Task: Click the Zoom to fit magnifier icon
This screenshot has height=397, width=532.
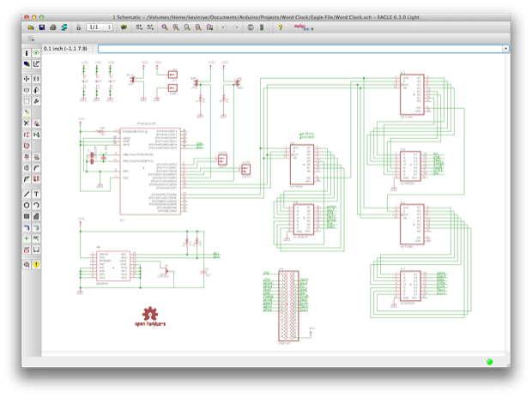Action: [x=165, y=27]
